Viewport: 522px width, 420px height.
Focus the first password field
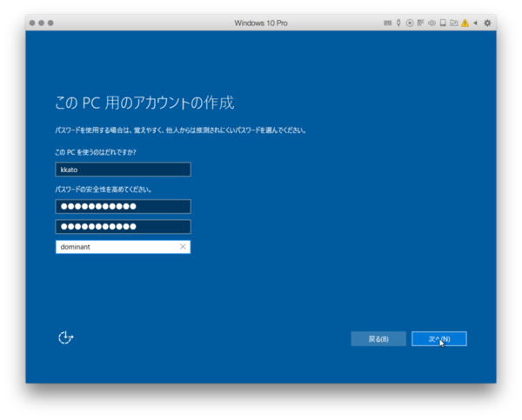[123, 206]
